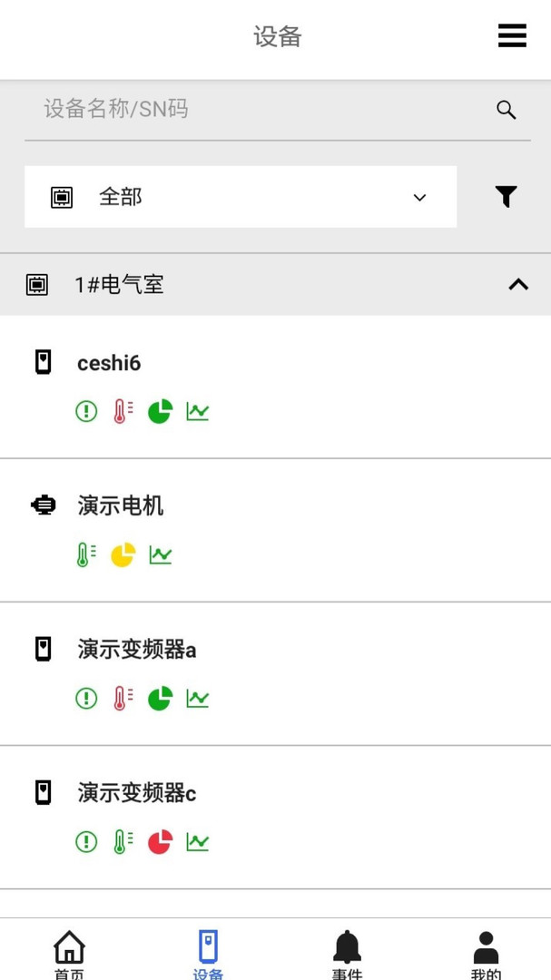The height and width of the screenshot is (980, 551).
Task: Open the hamburger menu icon
Action: pyautogui.click(x=512, y=35)
